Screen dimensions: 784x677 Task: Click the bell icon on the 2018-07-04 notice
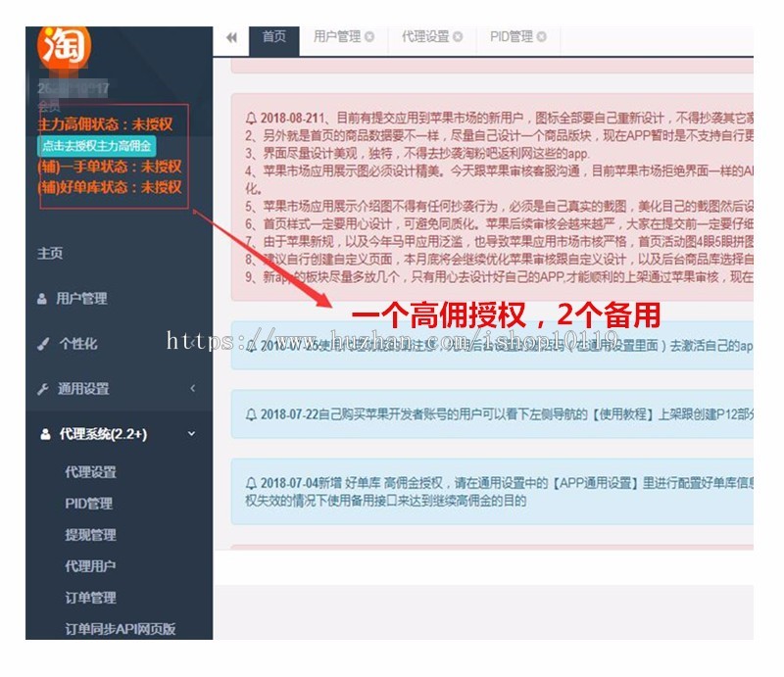click(253, 483)
